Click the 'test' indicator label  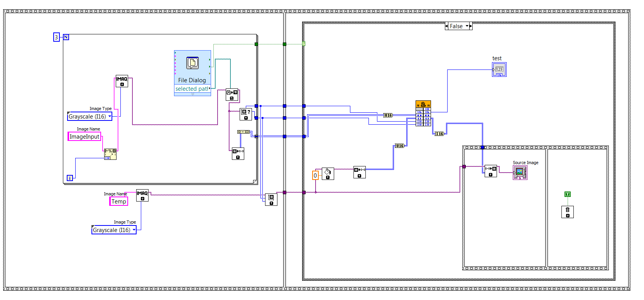(x=497, y=58)
